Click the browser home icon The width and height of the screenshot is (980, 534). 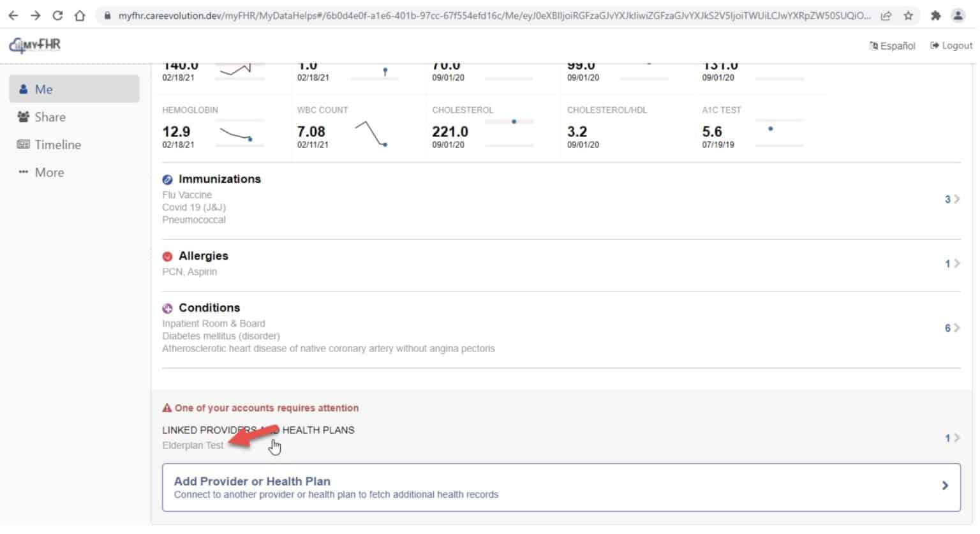pos(80,16)
